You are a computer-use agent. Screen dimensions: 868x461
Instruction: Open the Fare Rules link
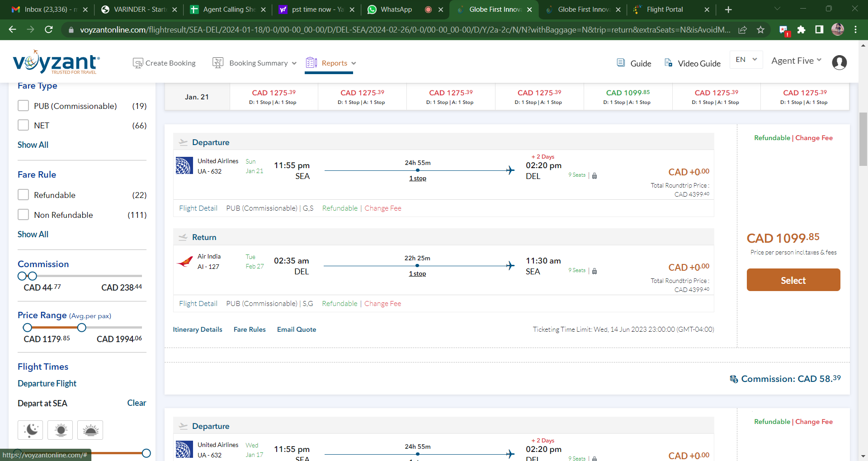pyautogui.click(x=250, y=329)
